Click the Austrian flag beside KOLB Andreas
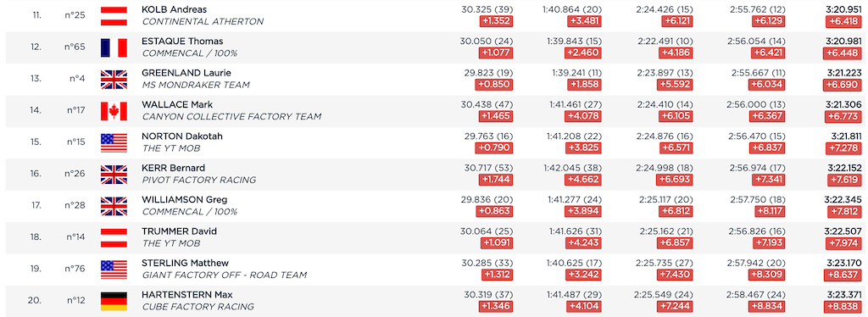This screenshot has width=868, height=317. tap(114, 16)
